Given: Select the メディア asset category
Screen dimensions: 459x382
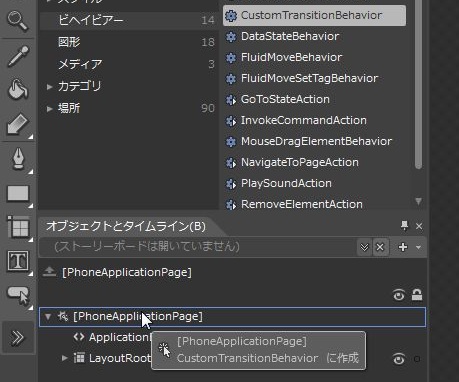Looking at the screenshot, I should point(129,64).
